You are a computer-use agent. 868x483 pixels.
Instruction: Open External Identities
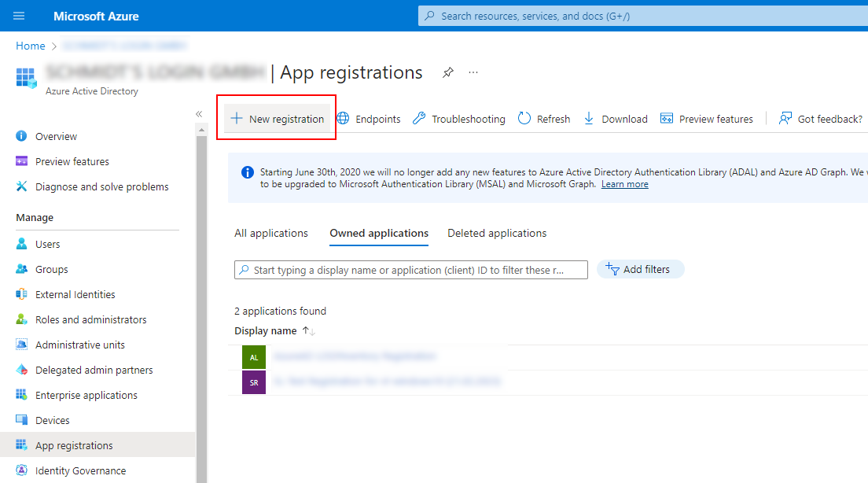coord(75,295)
